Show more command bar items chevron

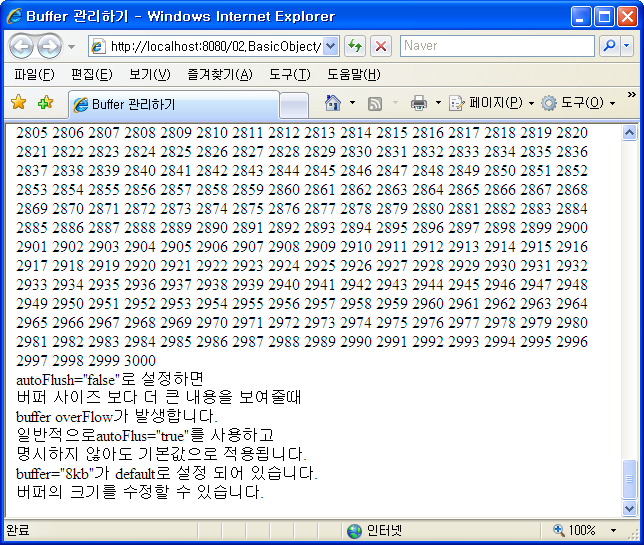[632, 95]
